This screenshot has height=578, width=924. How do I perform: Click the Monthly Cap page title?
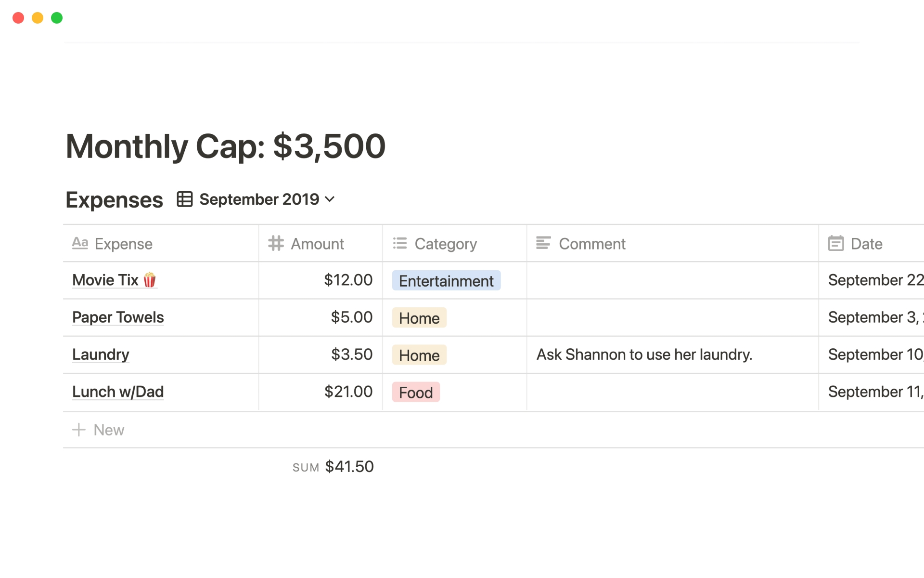click(x=225, y=146)
